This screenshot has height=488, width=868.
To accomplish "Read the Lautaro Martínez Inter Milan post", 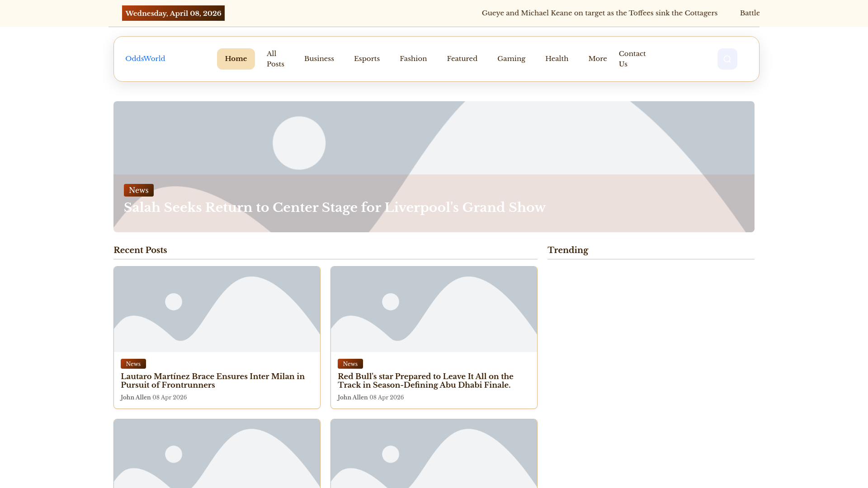I will point(212,380).
